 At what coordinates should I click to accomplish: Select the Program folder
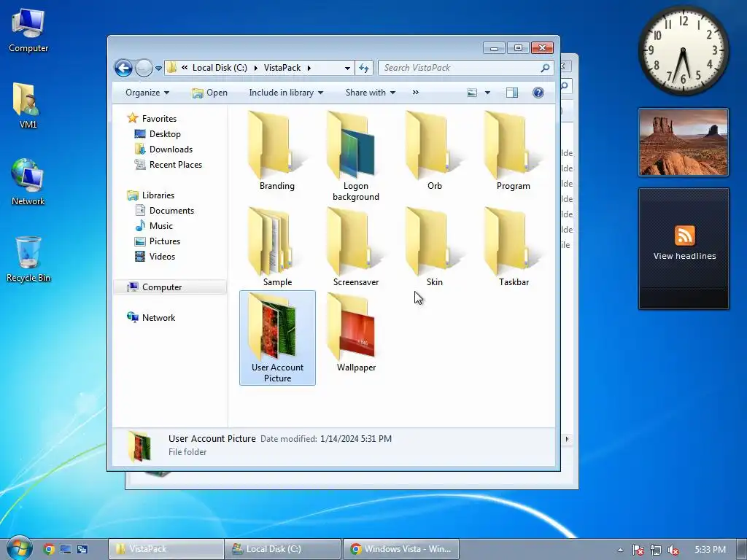[513, 152]
